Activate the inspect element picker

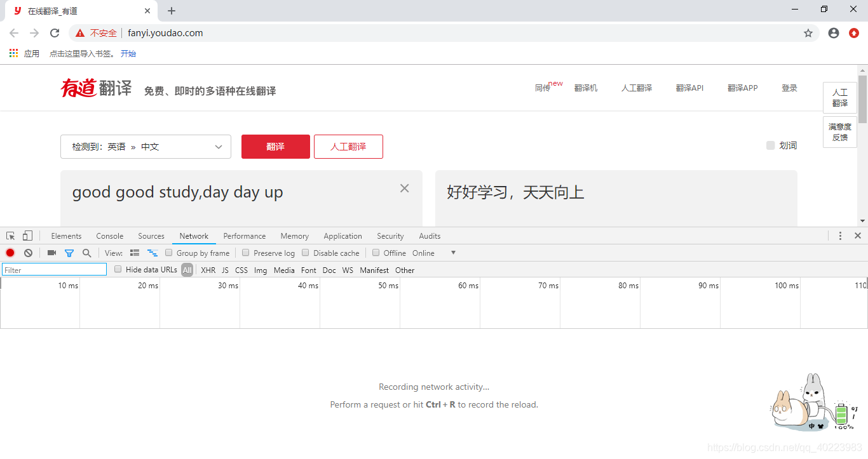pyautogui.click(x=11, y=236)
